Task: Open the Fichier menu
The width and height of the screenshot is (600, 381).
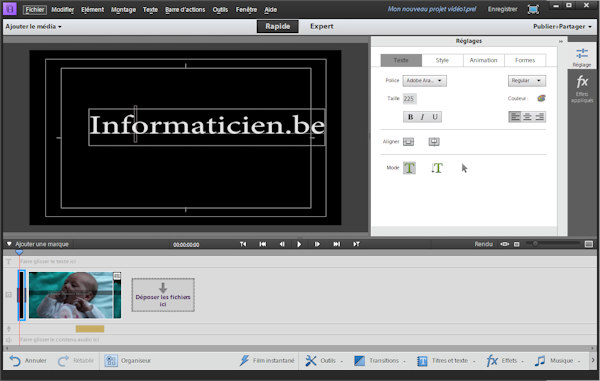Action: tap(35, 10)
